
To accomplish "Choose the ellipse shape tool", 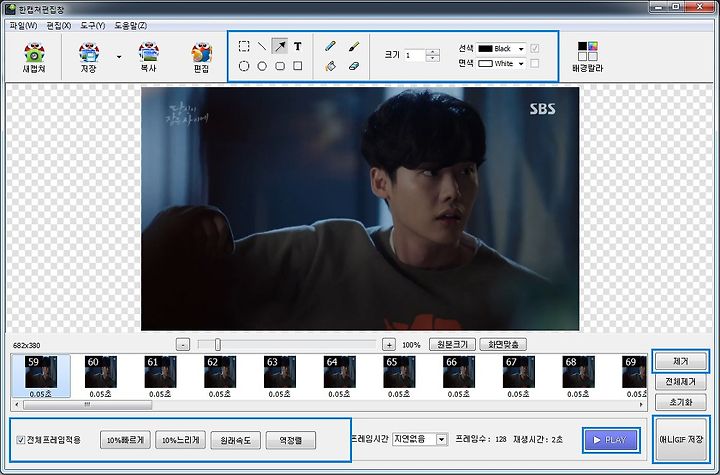I will pos(262,66).
